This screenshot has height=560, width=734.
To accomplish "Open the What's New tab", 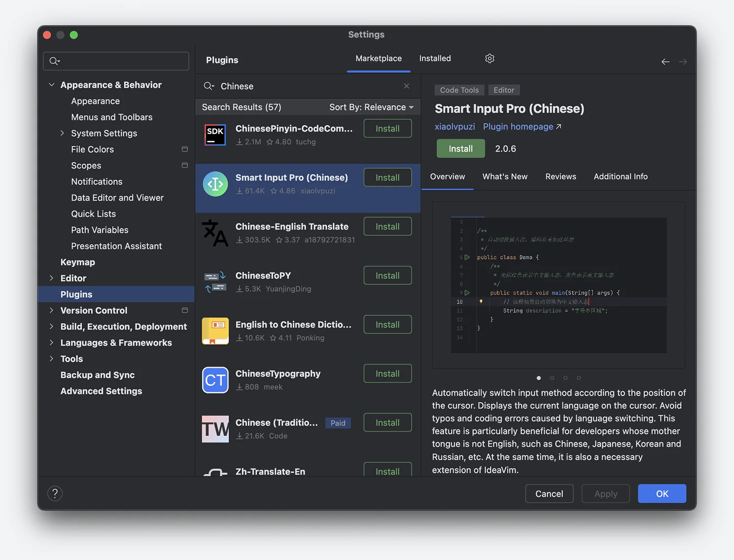I will point(505,177).
